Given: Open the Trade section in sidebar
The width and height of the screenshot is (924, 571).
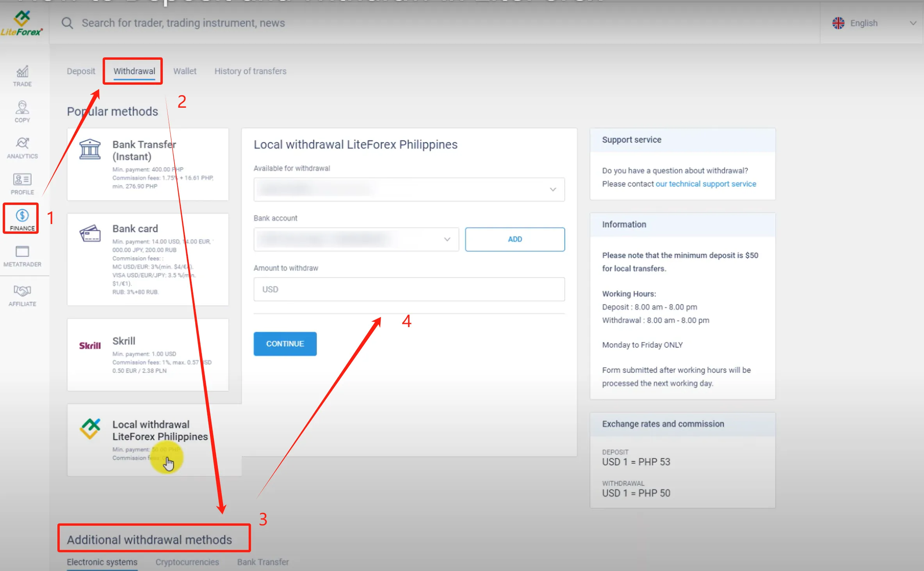Looking at the screenshot, I should pos(22,76).
